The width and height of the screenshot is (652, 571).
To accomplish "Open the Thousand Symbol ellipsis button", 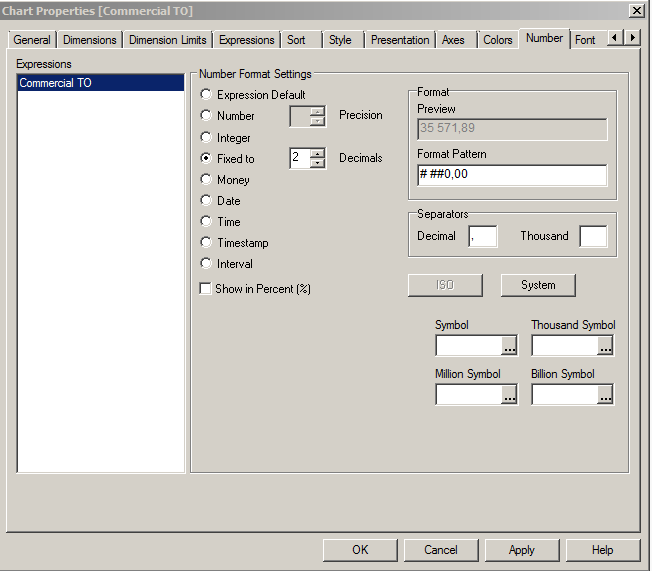I will point(605,346).
